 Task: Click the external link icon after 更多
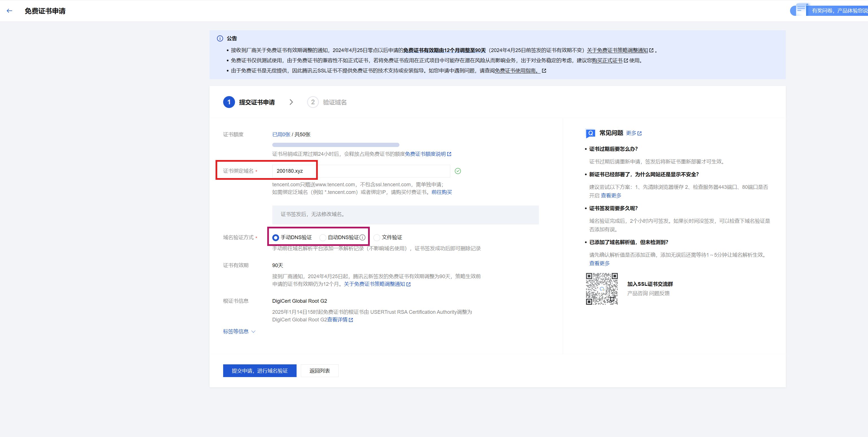[x=639, y=133]
